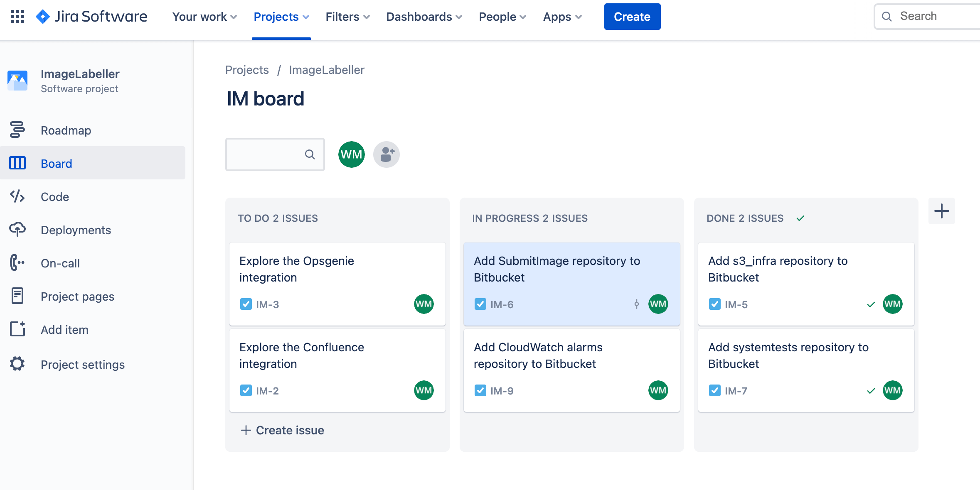
Task: Toggle checkbox on IM-9 issue card
Action: tap(480, 391)
